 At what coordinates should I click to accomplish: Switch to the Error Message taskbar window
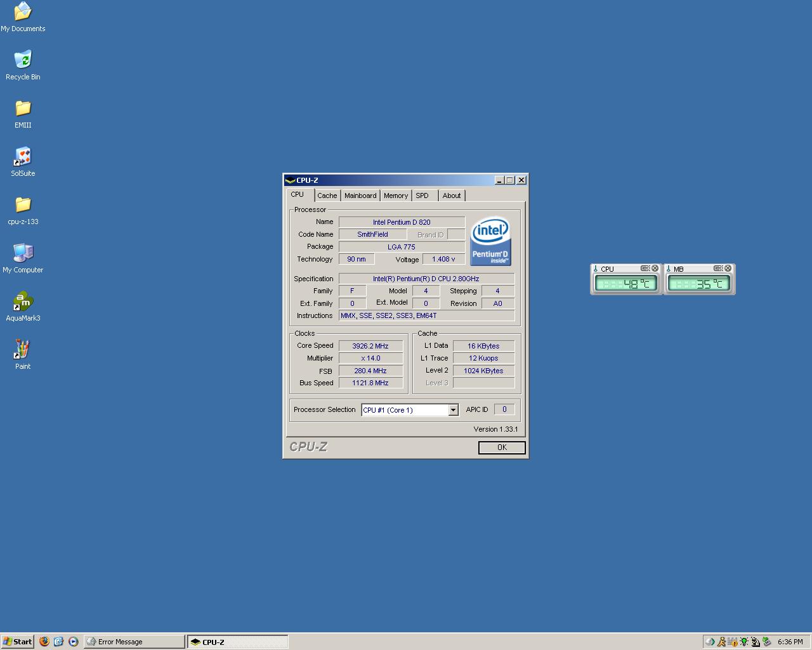134,642
